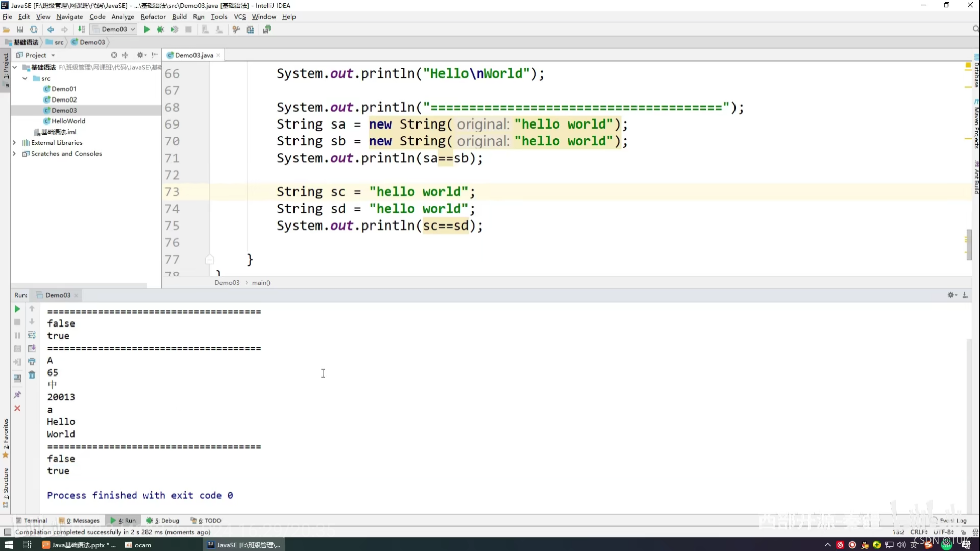Run with coverage from the toolbar
The width and height of the screenshot is (980, 551).
click(175, 30)
